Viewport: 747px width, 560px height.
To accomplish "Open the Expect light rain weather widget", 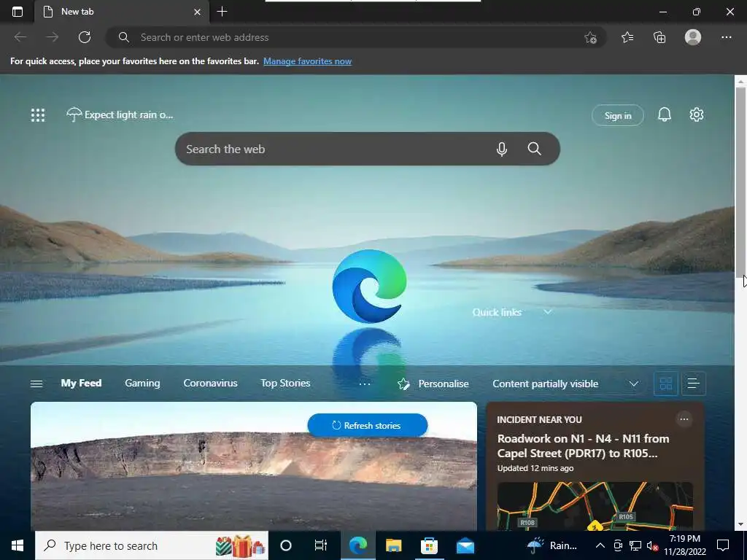I will (x=120, y=114).
